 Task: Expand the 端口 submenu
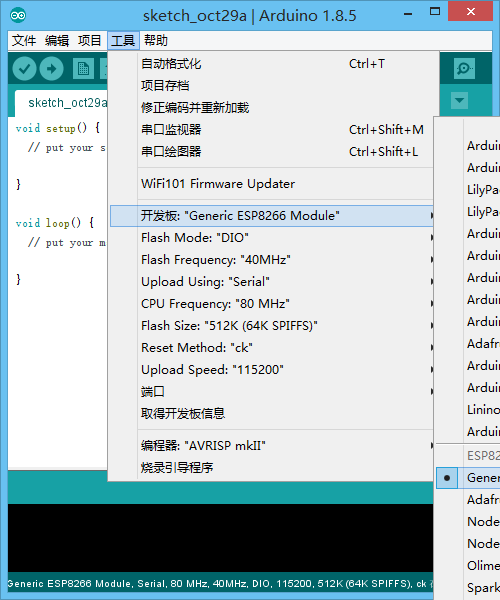click(271, 392)
